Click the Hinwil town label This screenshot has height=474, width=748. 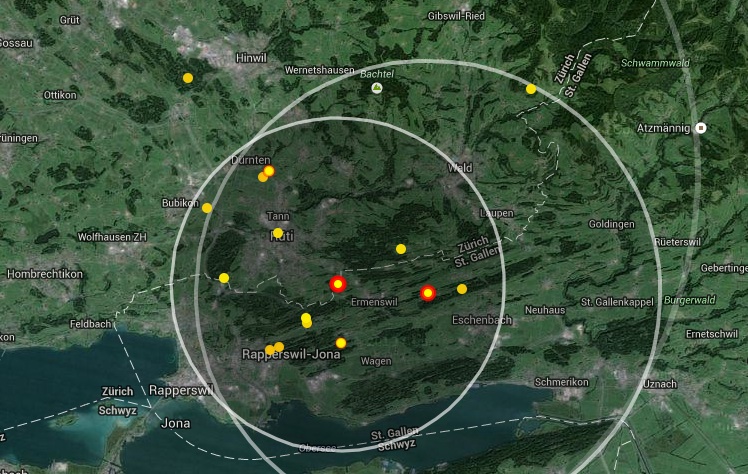[251, 58]
